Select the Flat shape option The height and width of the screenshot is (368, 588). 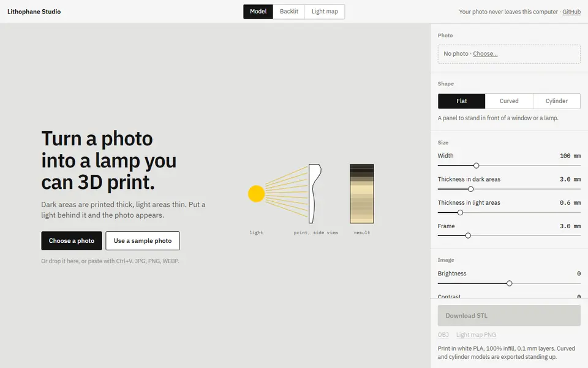(461, 101)
